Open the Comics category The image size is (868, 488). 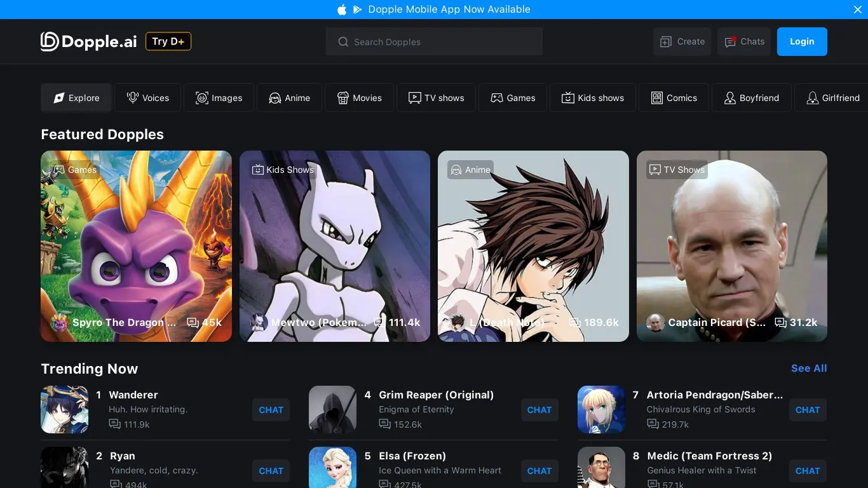pyautogui.click(x=674, y=98)
